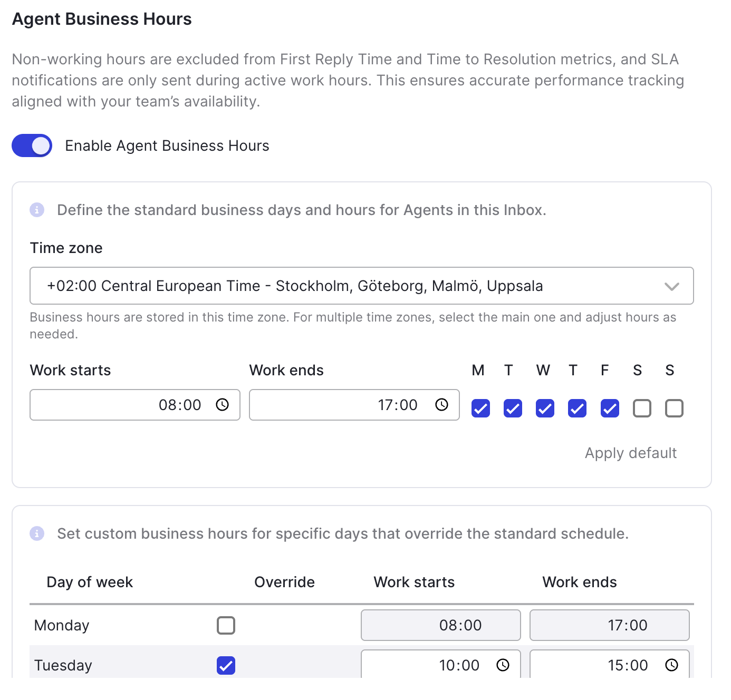Disable the Enable Agent Business Hours toggle

[x=32, y=145]
